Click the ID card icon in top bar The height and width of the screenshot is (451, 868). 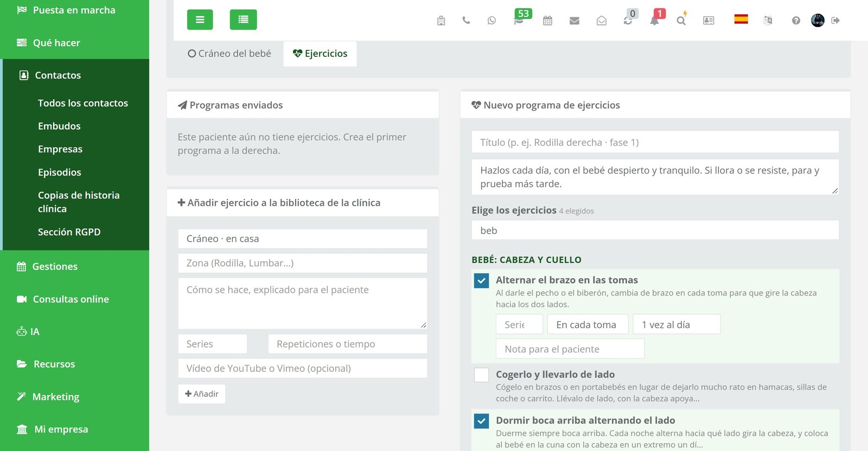point(709,21)
